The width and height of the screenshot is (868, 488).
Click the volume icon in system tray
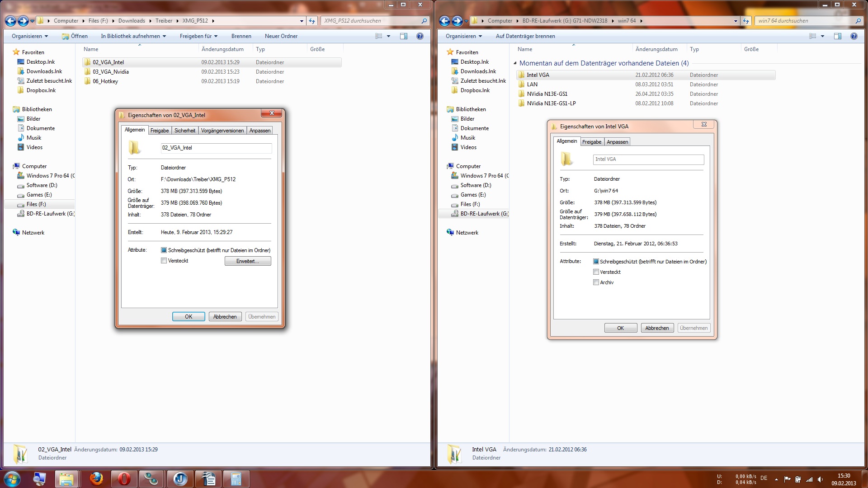(x=820, y=479)
